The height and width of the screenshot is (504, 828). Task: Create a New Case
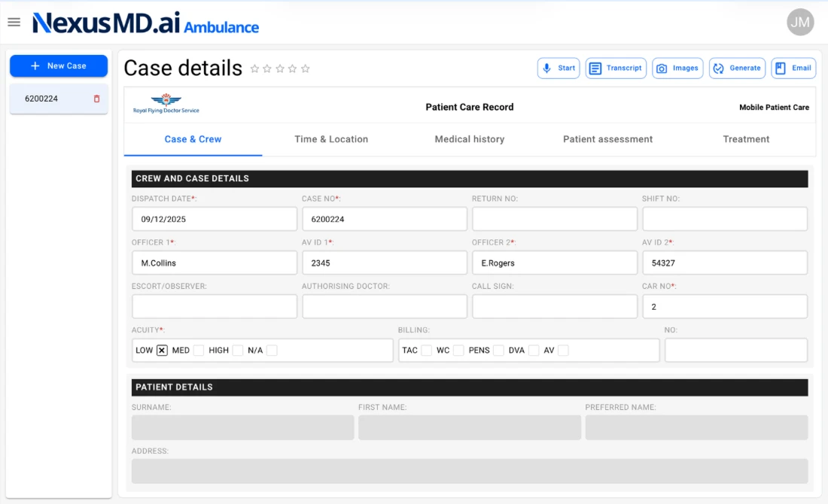(x=59, y=66)
